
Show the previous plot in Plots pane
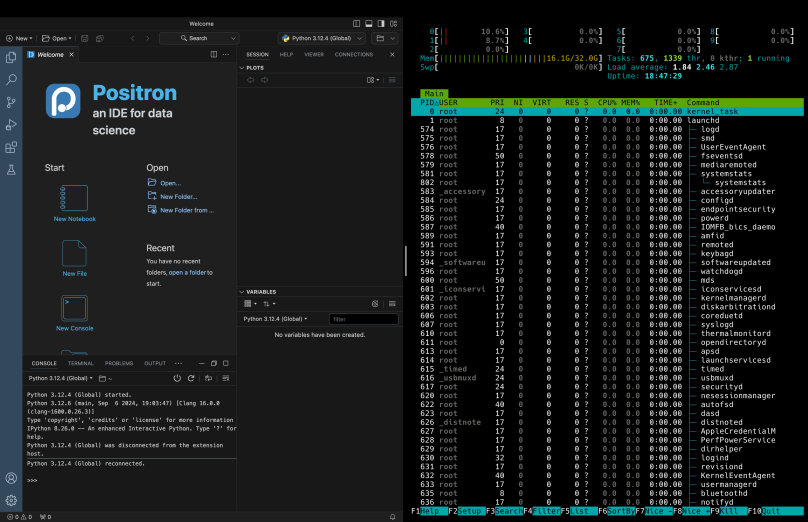250,80
